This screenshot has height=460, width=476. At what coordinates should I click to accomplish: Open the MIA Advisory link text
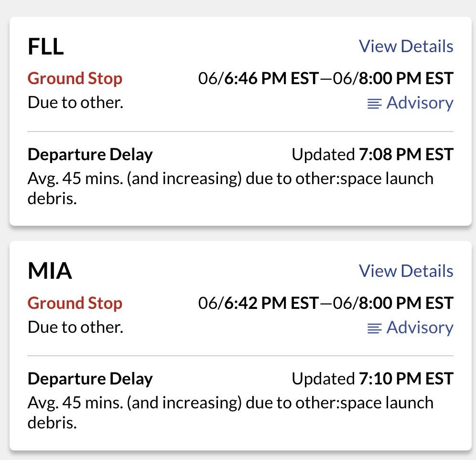click(420, 328)
